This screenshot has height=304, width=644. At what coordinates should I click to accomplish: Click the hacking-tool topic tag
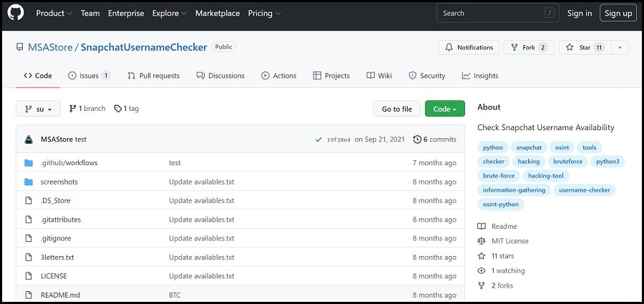pos(546,176)
